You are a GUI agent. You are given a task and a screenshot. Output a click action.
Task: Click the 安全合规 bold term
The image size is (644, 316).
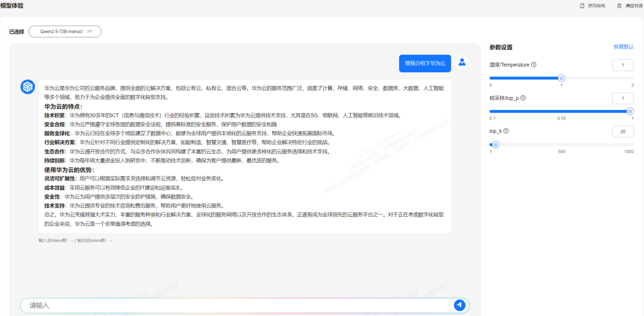tap(54, 124)
